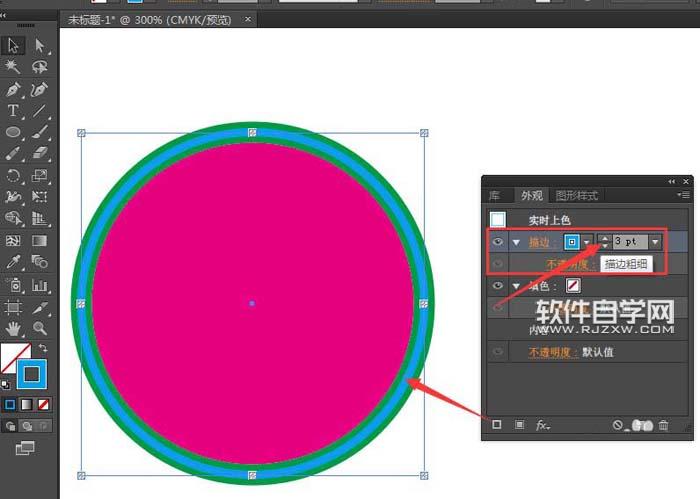Collapse the 填色 row disclosure triangle

[517, 286]
